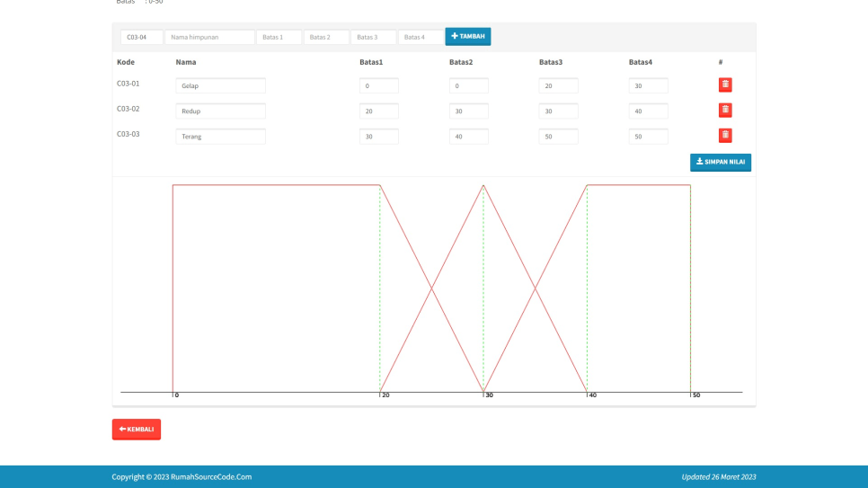Click the new Batas 3 placeholder field

click(x=373, y=38)
